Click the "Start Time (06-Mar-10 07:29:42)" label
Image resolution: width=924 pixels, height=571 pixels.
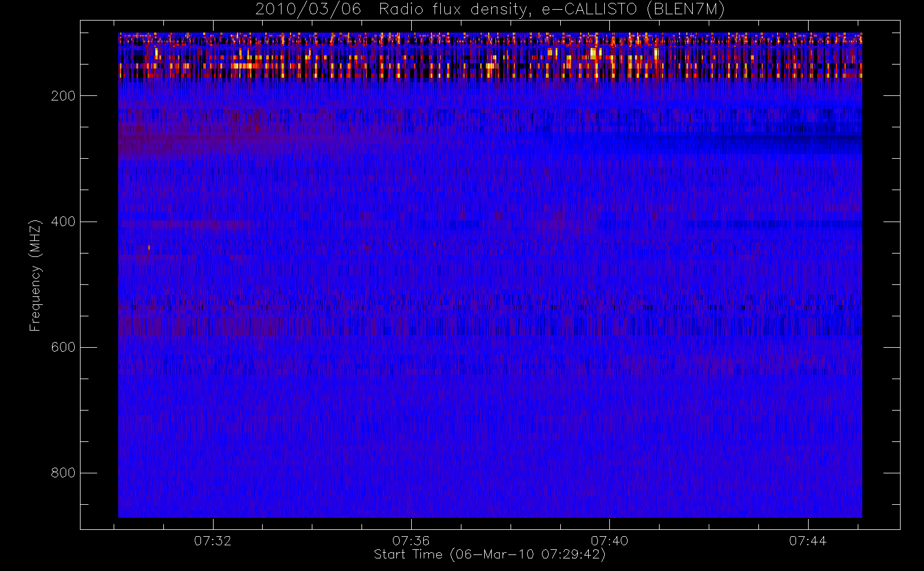(x=490, y=554)
